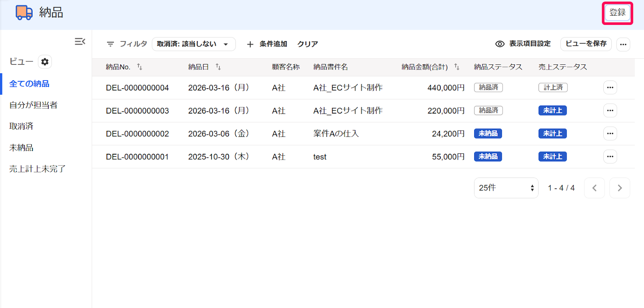
Task: Click the 納品 page title
Action: 51,12
